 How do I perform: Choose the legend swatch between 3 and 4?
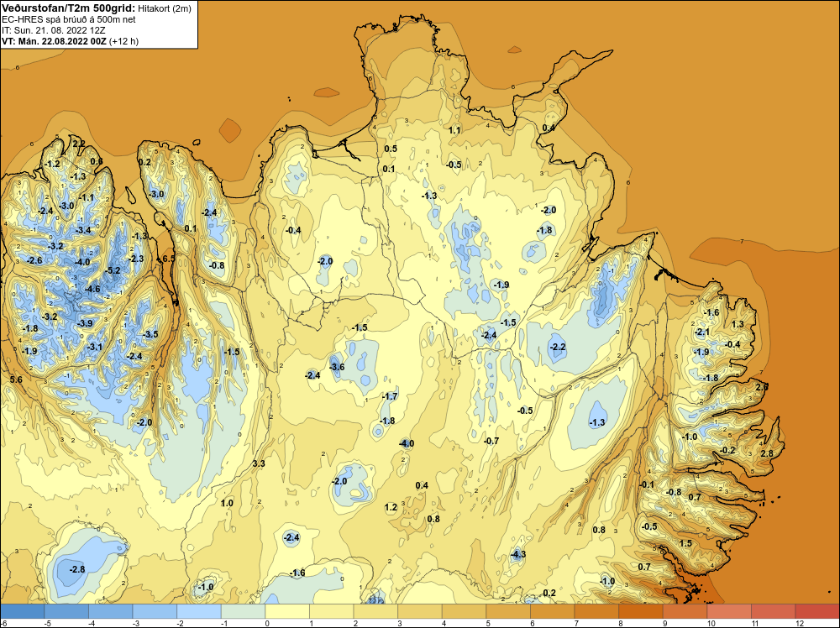coord(420,611)
